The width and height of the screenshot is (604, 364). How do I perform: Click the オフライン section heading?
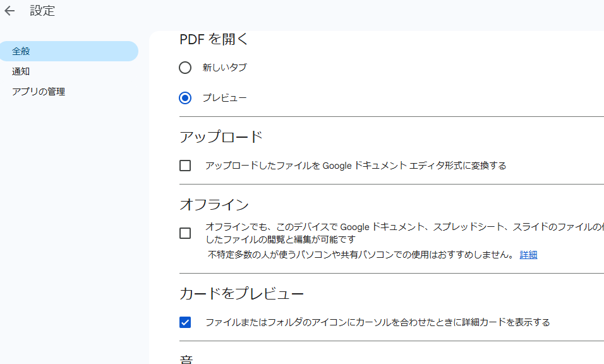(214, 204)
